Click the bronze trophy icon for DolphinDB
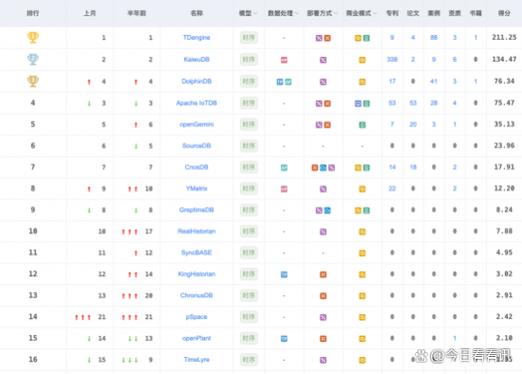 click(33, 81)
